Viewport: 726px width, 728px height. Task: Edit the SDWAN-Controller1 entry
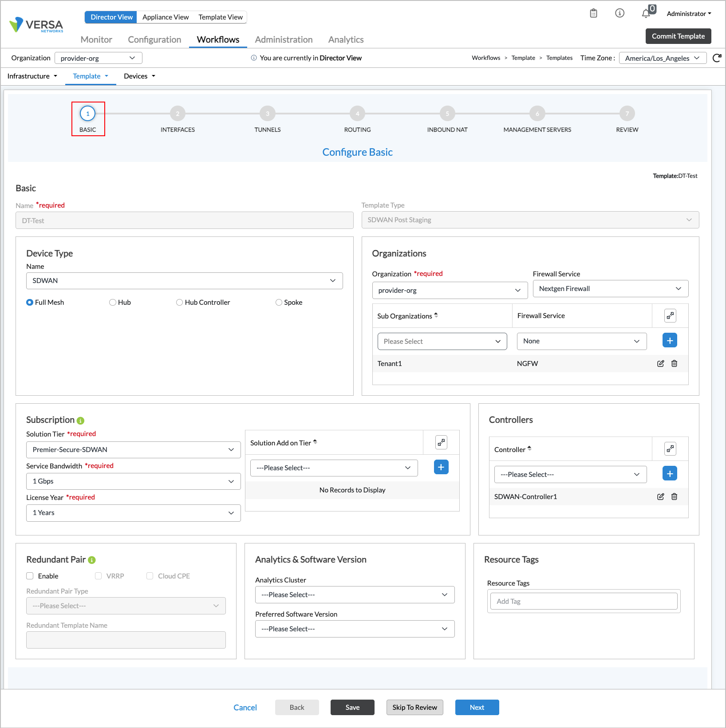pyautogui.click(x=660, y=497)
